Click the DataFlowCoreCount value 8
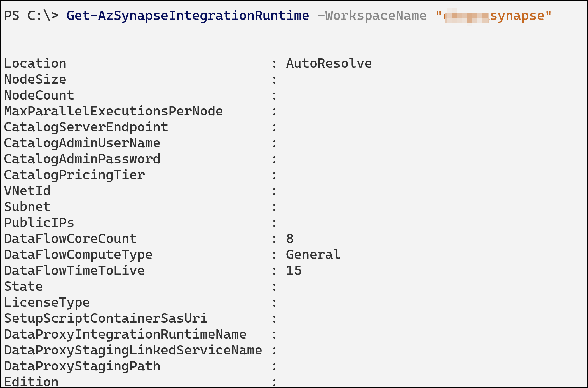The height and width of the screenshot is (388, 588). point(290,239)
